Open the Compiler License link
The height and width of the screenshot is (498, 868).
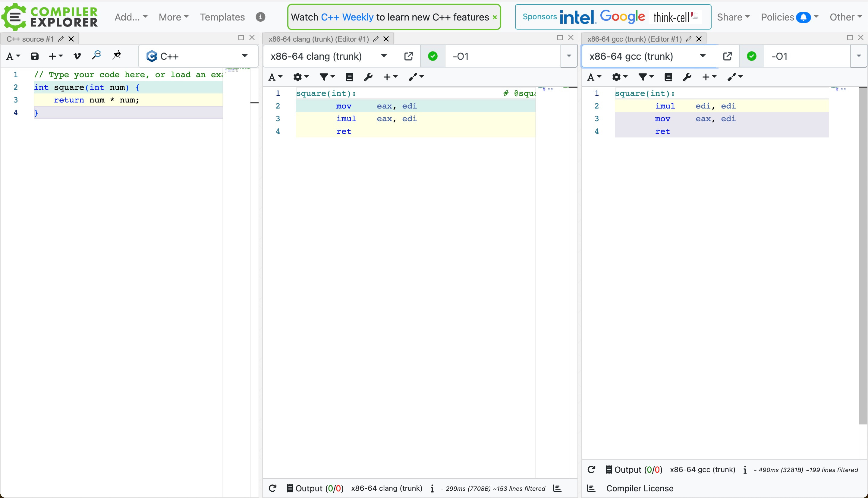[640, 488]
